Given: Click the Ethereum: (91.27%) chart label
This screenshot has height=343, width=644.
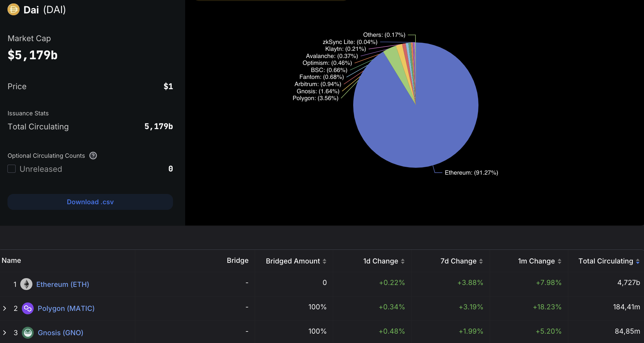Looking at the screenshot, I should [x=471, y=172].
